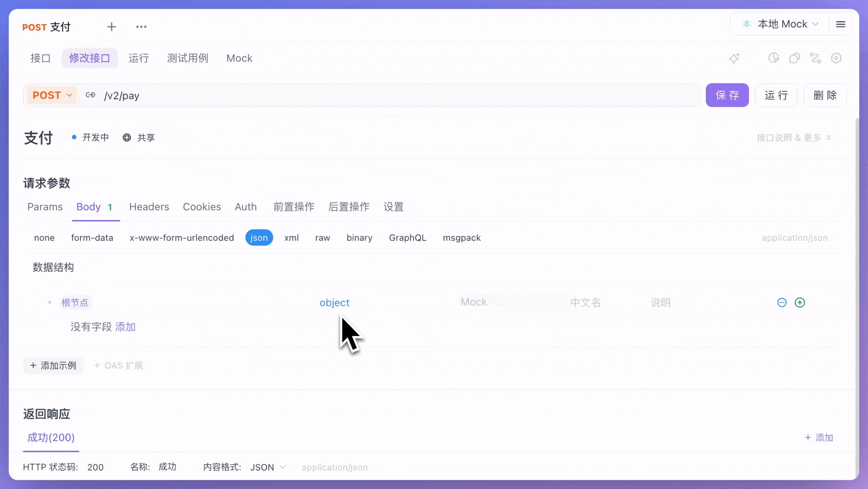Select the form-data body type
868x489 pixels.
pos(92,238)
